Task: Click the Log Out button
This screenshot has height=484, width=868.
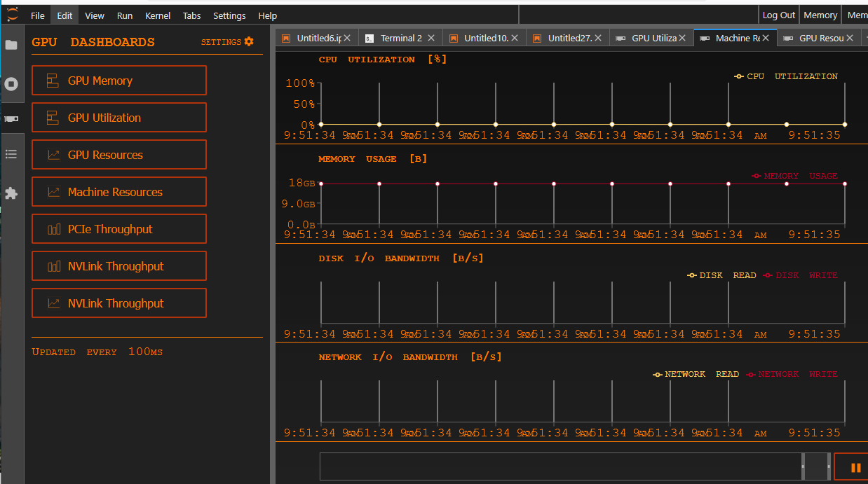Action: [779, 15]
